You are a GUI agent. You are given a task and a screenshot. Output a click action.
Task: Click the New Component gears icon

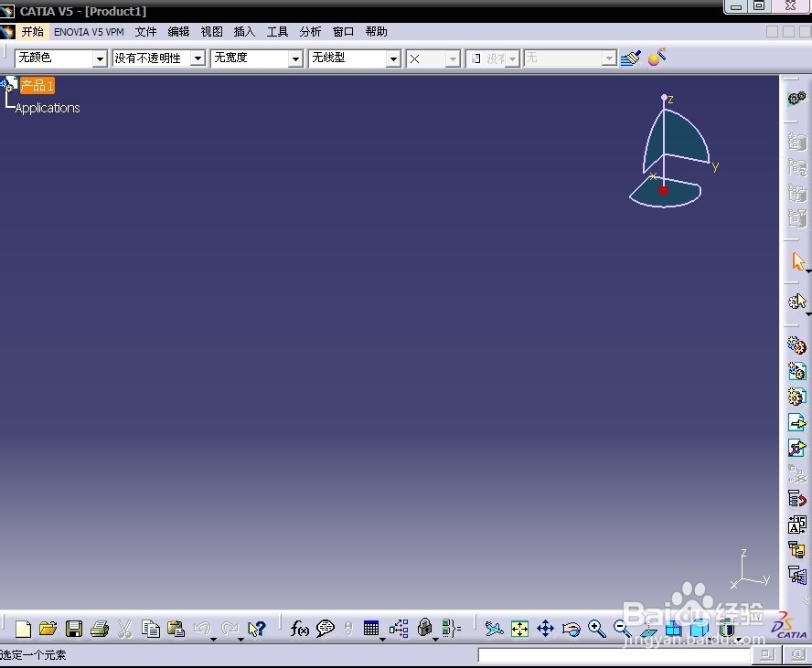click(x=797, y=345)
